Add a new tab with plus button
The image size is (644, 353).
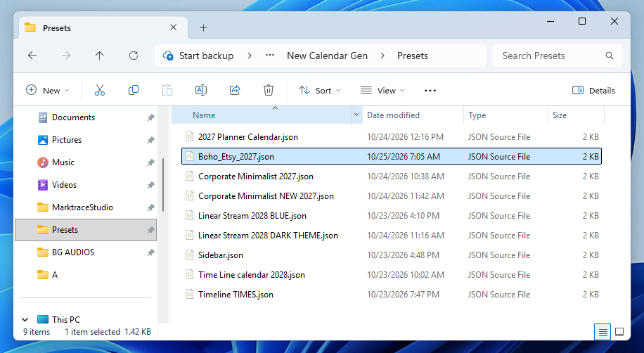coord(203,28)
